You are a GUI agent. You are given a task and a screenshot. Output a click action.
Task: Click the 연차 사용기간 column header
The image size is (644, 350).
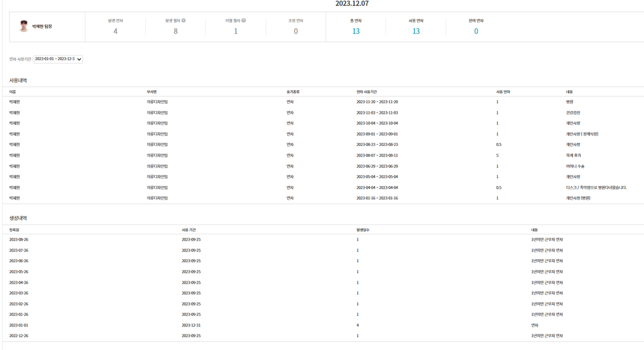366,92
